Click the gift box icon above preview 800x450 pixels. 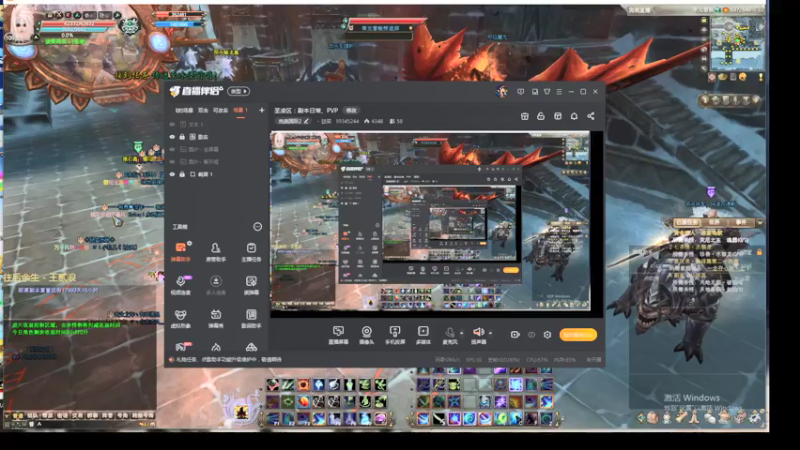click(x=558, y=116)
